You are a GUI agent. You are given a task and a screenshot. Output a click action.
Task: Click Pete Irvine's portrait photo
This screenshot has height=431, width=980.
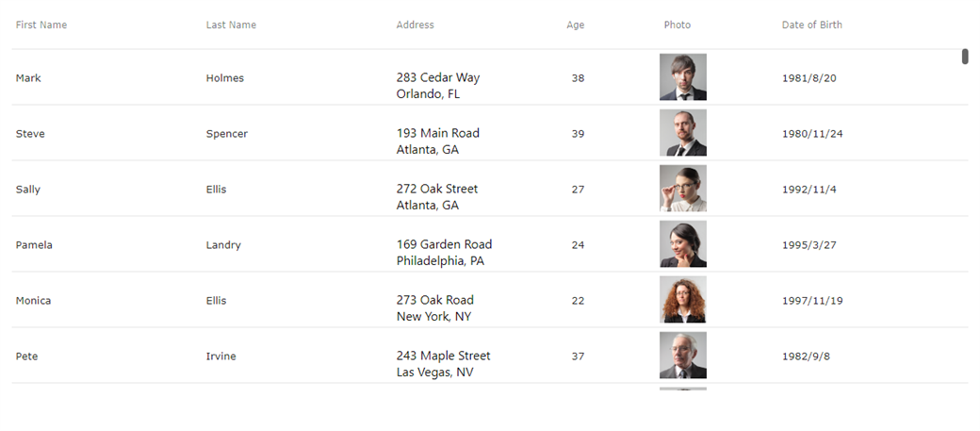point(682,356)
